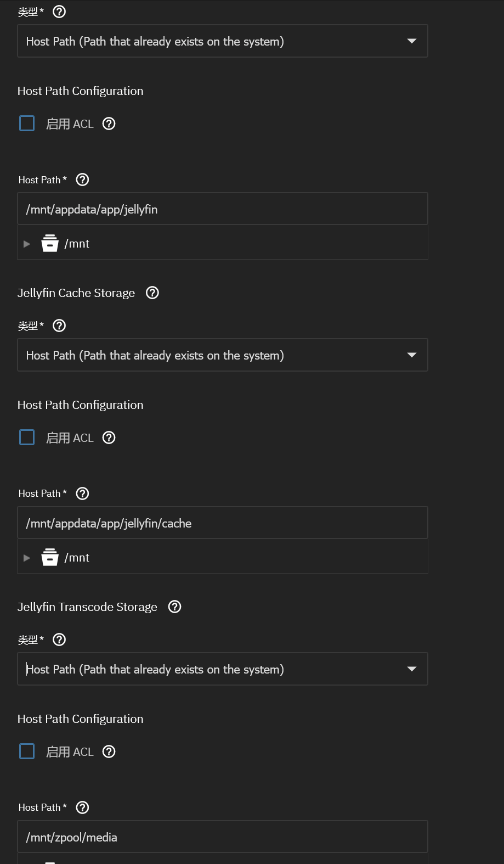Click the /mnt/appdata/app/jellyfin/cache input field
The width and height of the screenshot is (504, 864).
pyautogui.click(x=223, y=523)
